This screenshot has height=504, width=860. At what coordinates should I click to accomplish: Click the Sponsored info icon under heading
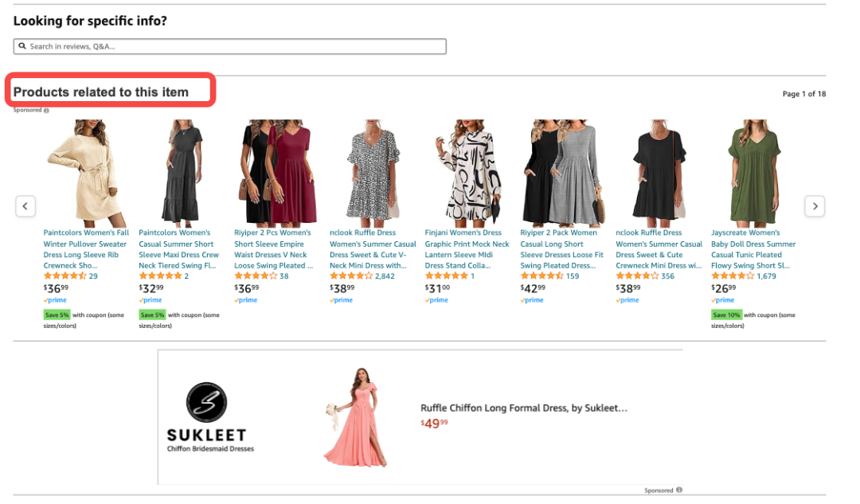(47, 111)
